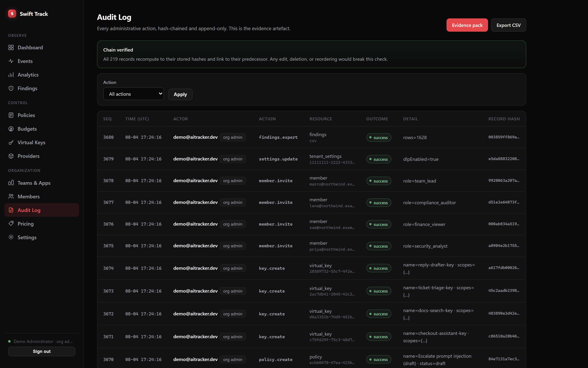Click detail dlpEnabled=true
Viewport: 588px width, 368px height.
click(421, 159)
